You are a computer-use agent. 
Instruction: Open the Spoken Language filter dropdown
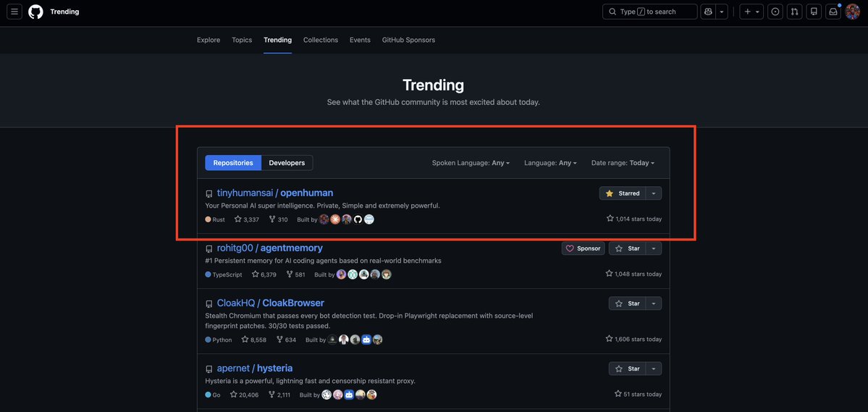471,163
